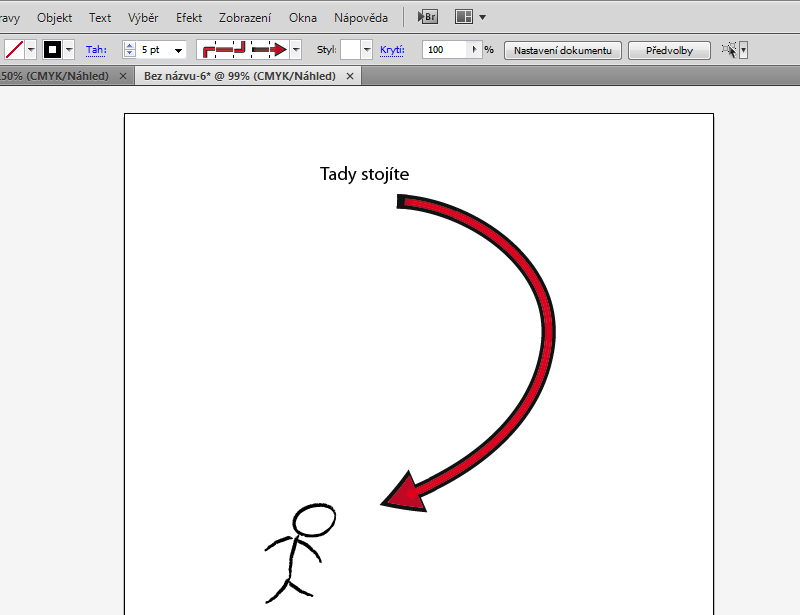This screenshot has height=615, width=800.
Task: Expand the 5 pt stroke weight dropdown
Action: click(178, 49)
